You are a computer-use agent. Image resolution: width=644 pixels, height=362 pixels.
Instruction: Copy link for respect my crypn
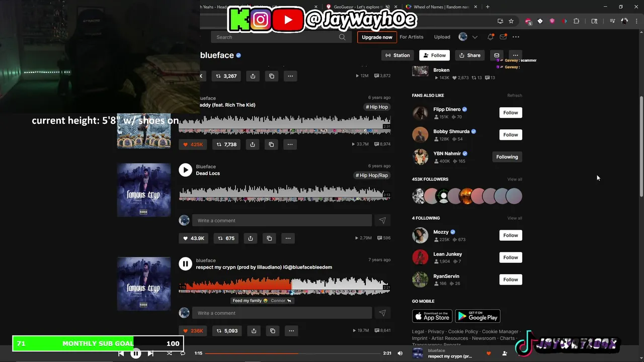click(272, 331)
